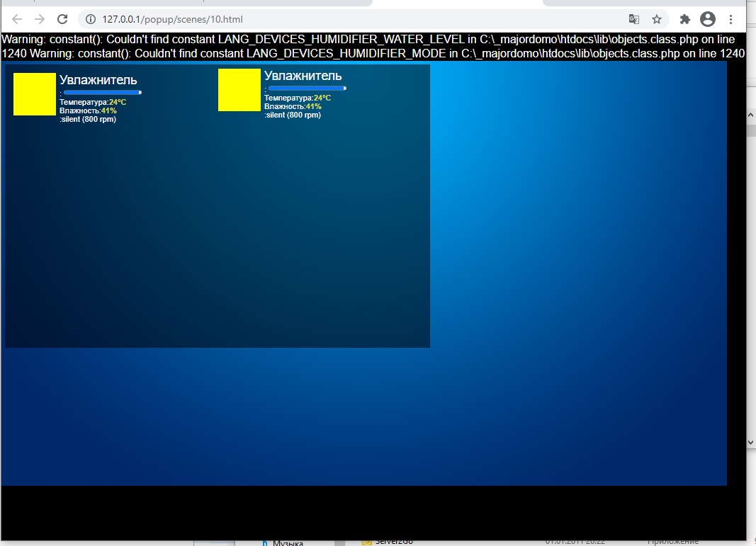The width and height of the screenshot is (756, 546).
Task: Reload the page
Action: (62, 19)
